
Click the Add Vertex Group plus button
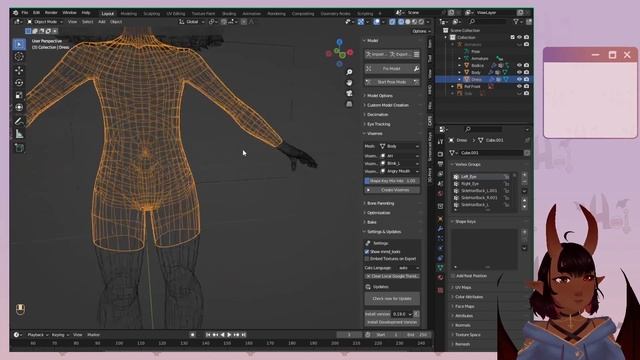click(524, 176)
